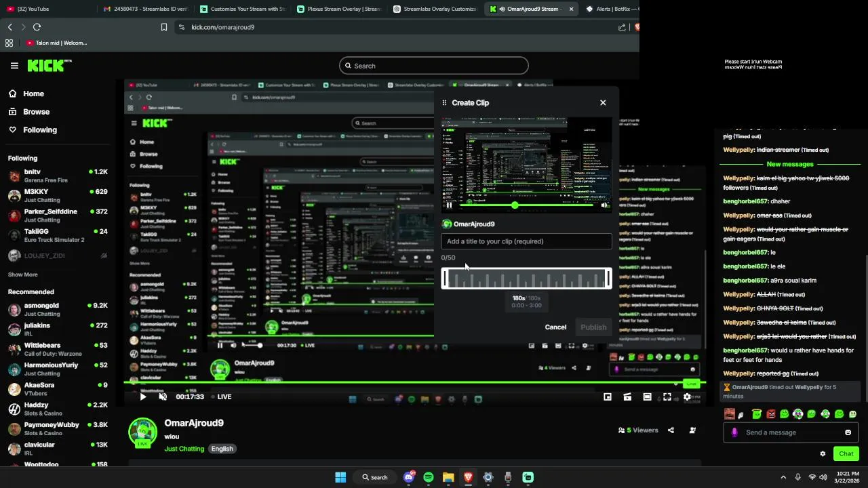Click the create clip icon in player bar

click(627, 397)
